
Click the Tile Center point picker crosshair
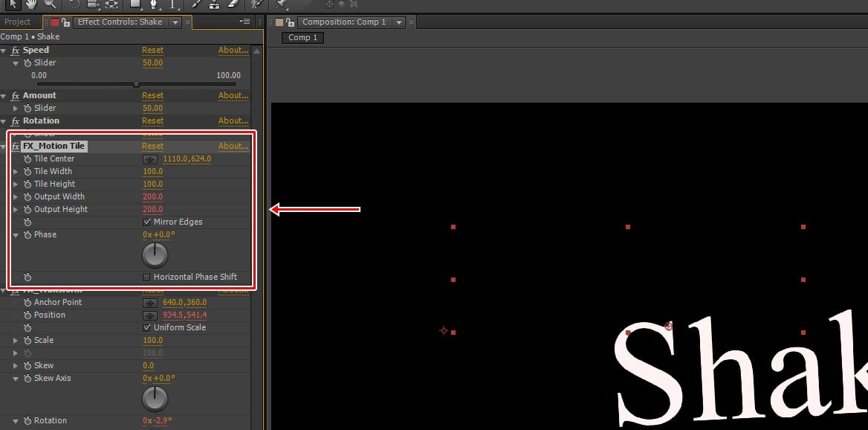click(x=150, y=159)
